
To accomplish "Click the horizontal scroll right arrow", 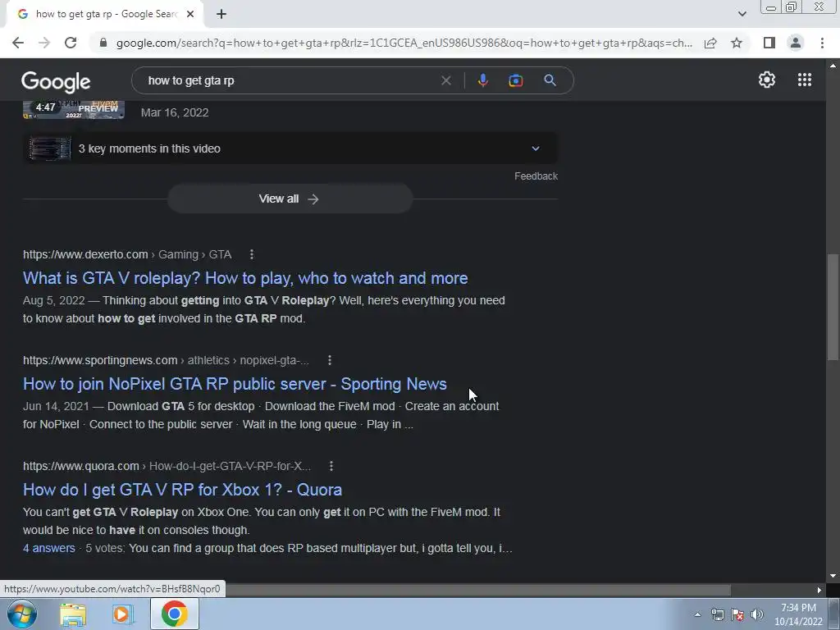I will coord(819,590).
